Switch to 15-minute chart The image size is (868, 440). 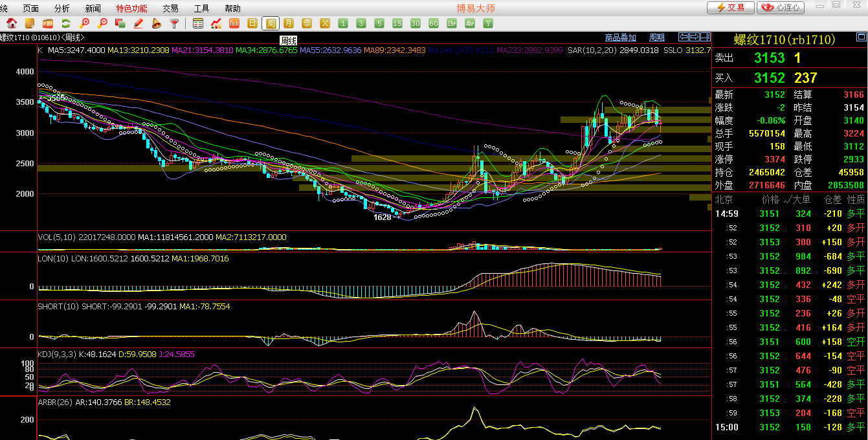[x=397, y=23]
